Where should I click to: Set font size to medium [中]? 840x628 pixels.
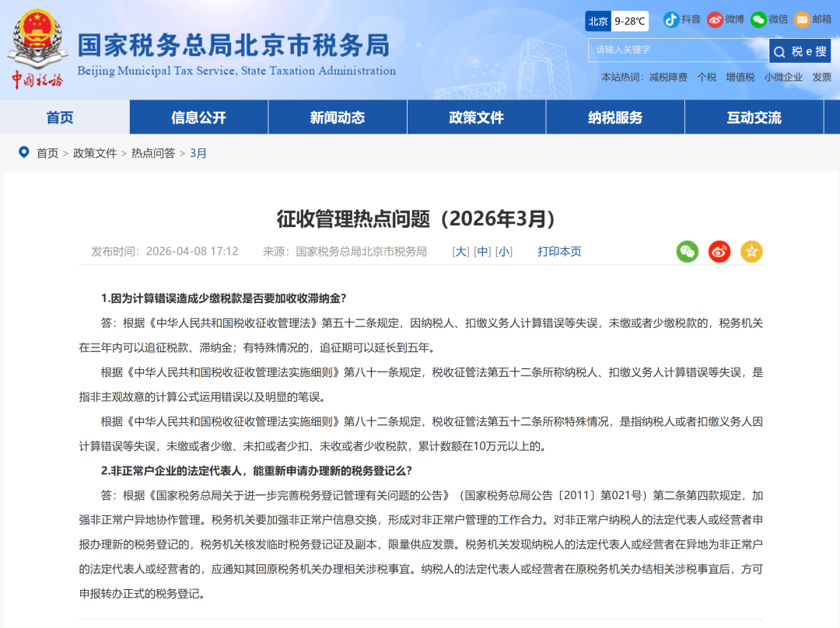click(482, 251)
